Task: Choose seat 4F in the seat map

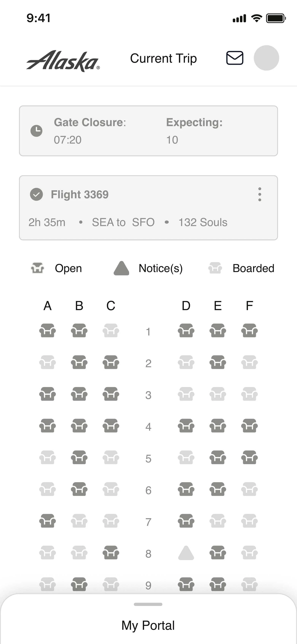Action: pos(249,425)
